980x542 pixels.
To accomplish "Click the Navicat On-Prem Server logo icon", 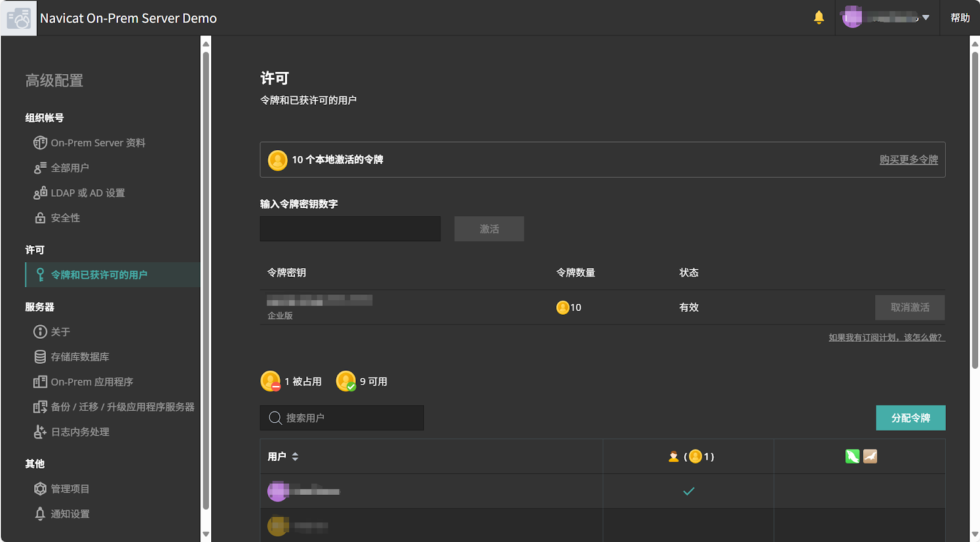I will [18, 18].
